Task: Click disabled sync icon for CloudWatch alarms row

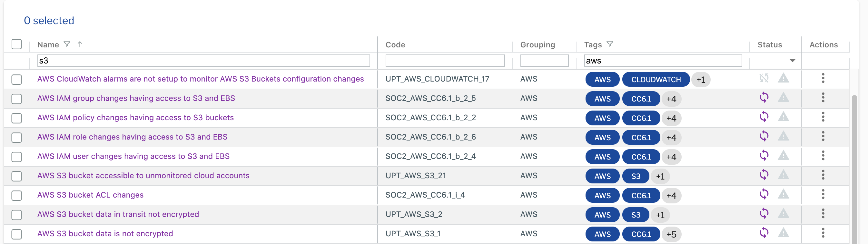Action: click(x=764, y=78)
